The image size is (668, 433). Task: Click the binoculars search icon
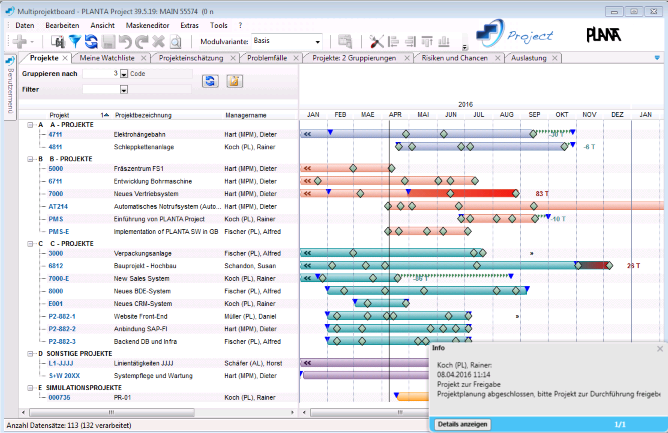[58, 41]
